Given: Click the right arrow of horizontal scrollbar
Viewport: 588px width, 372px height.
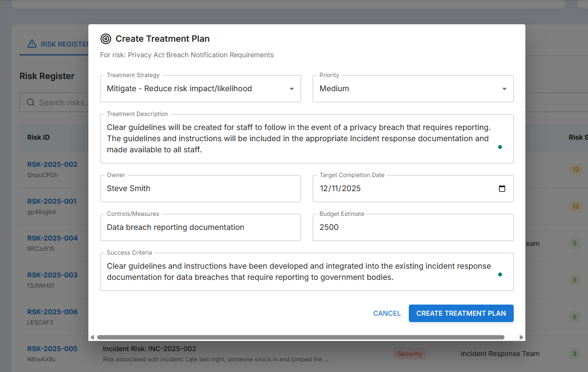Looking at the screenshot, I should pos(521,337).
